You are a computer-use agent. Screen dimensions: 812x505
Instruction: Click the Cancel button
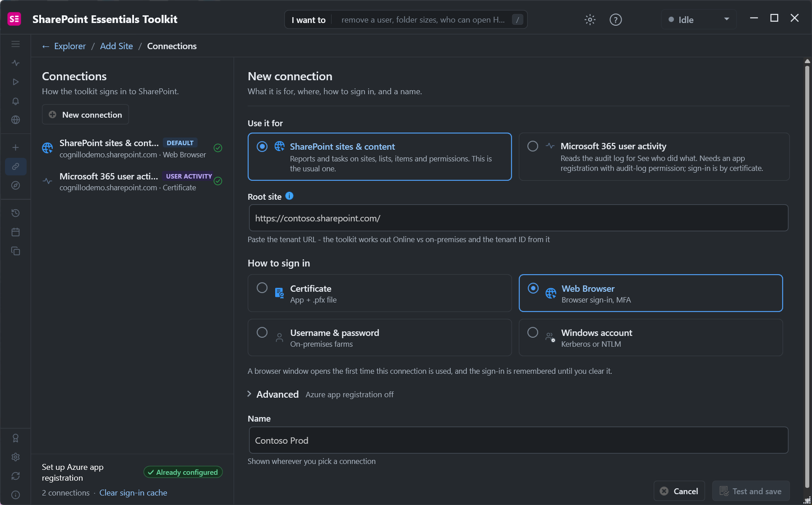coord(679,491)
